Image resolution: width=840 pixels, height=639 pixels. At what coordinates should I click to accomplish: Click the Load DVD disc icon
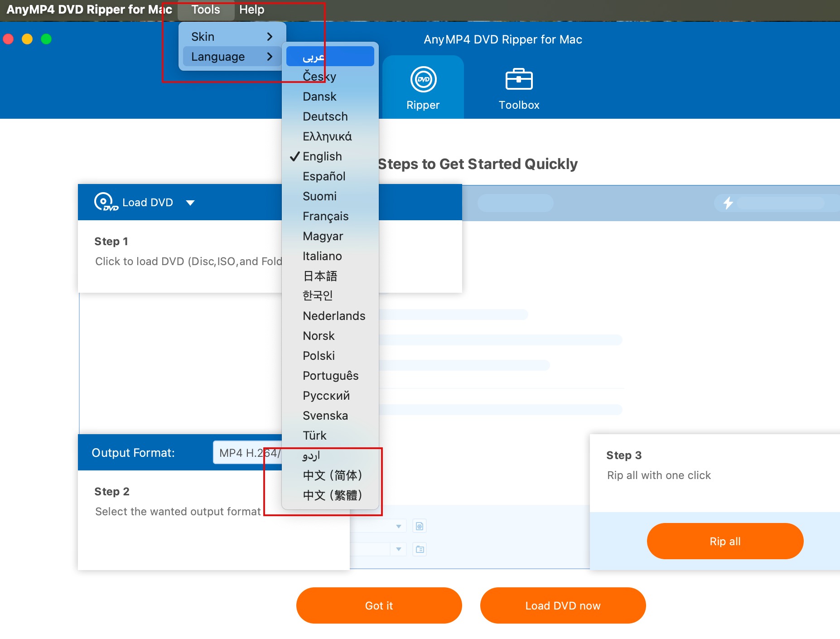click(105, 202)
